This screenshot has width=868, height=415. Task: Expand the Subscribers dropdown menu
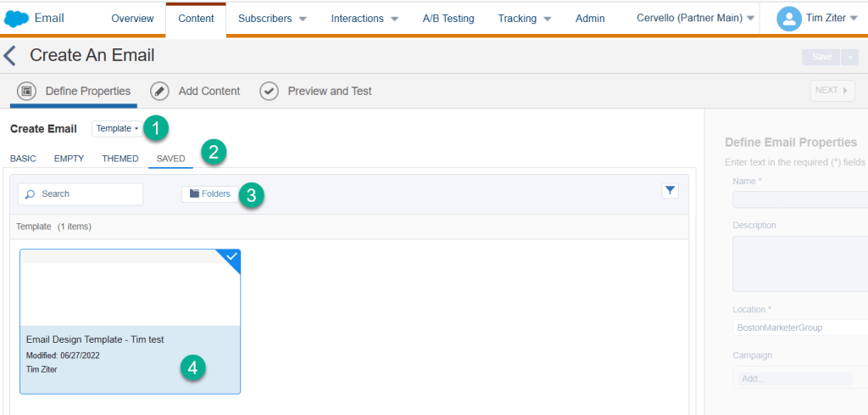[x=272, y=19]
